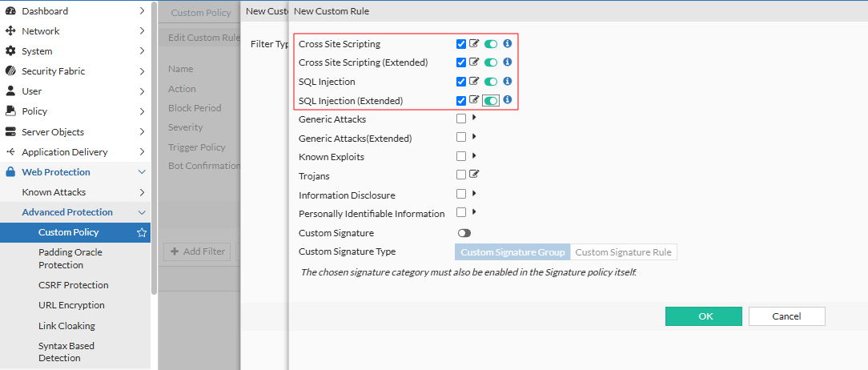
Task: Click edit icon for Cross Site Scripting
Action: 474,44
